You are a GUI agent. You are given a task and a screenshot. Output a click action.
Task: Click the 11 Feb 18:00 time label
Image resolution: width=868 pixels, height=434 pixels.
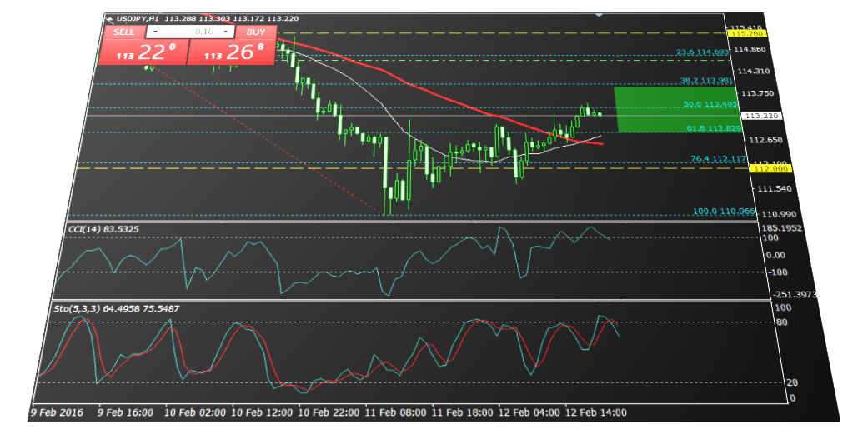(462, 412)
